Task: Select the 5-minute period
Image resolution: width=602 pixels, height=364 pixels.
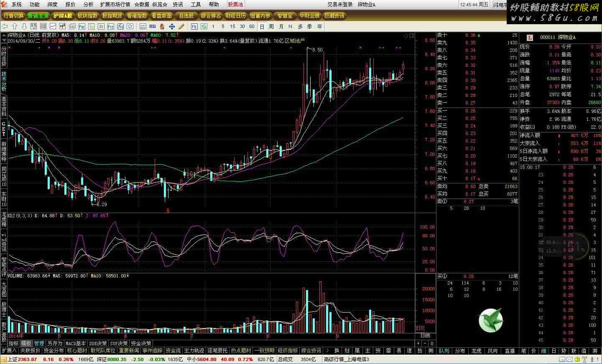Action: pos(223,26)
